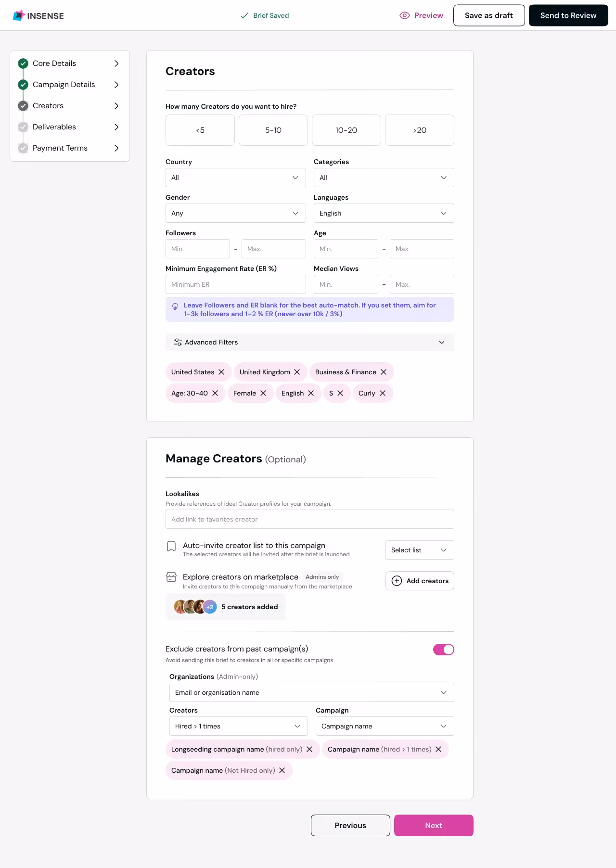616x868 pixels.
Task: Click the Deliverables step status icon
Action: point(23,127)
